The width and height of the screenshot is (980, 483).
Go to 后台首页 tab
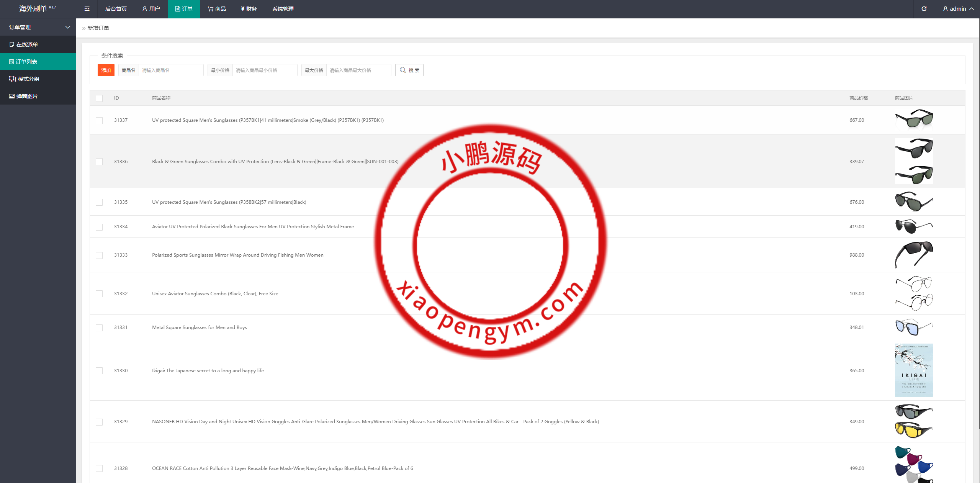116,9
